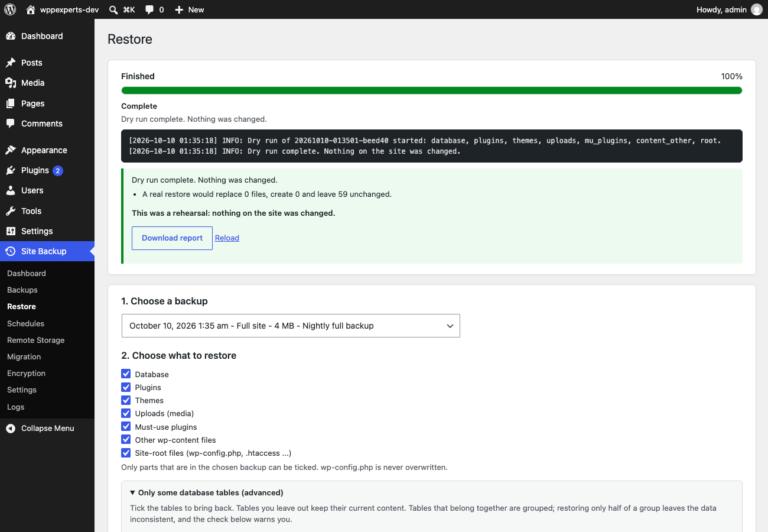The width and height of the screenshot is (768, 532).
Task: Open the wppexperts-dev home icon
Action: tap(30, 9)
